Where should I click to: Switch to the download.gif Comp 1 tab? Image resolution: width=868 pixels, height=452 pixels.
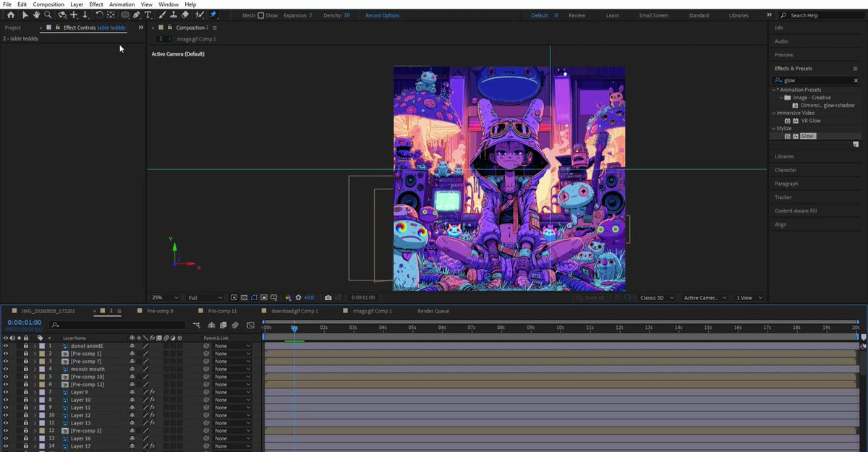point(294,310)
